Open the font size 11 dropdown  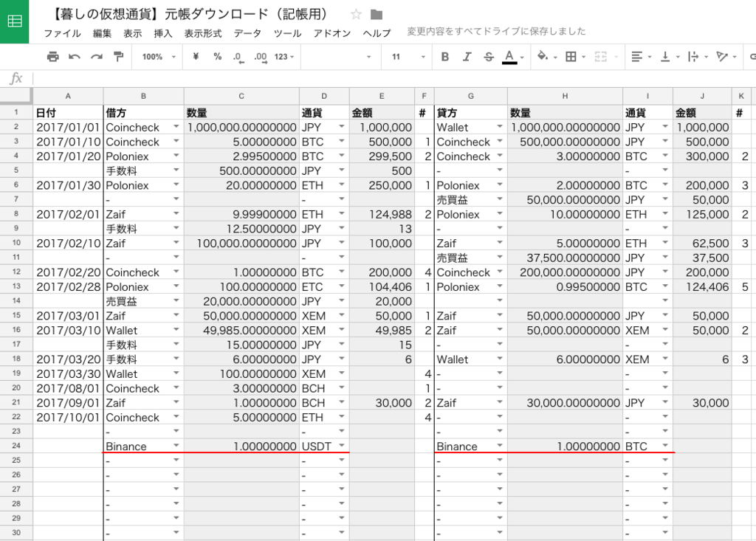(x=408, y=57)
